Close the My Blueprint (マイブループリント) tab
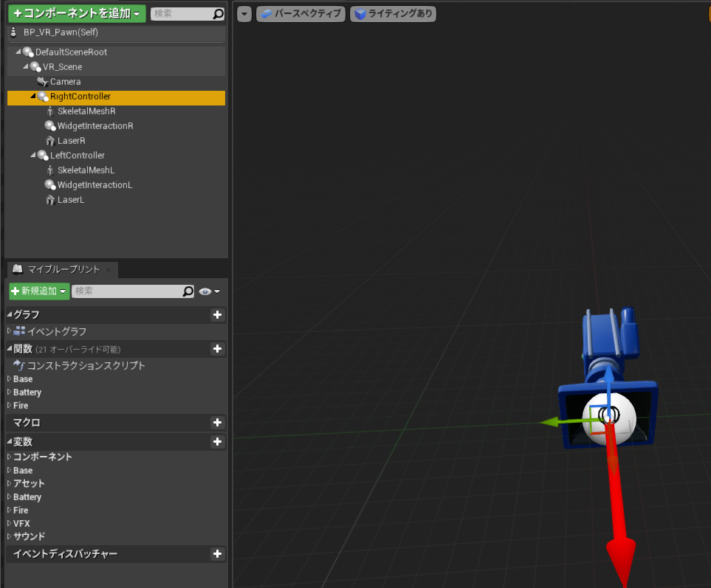The height and width of the screenshot is (588, 711). pos(109,270)
